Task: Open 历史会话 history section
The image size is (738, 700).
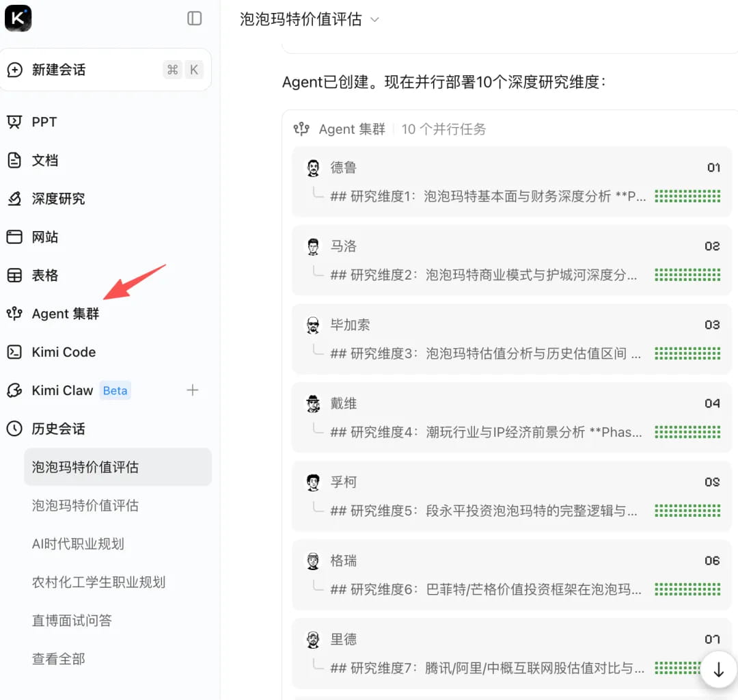Action: [x=58, y=429]
